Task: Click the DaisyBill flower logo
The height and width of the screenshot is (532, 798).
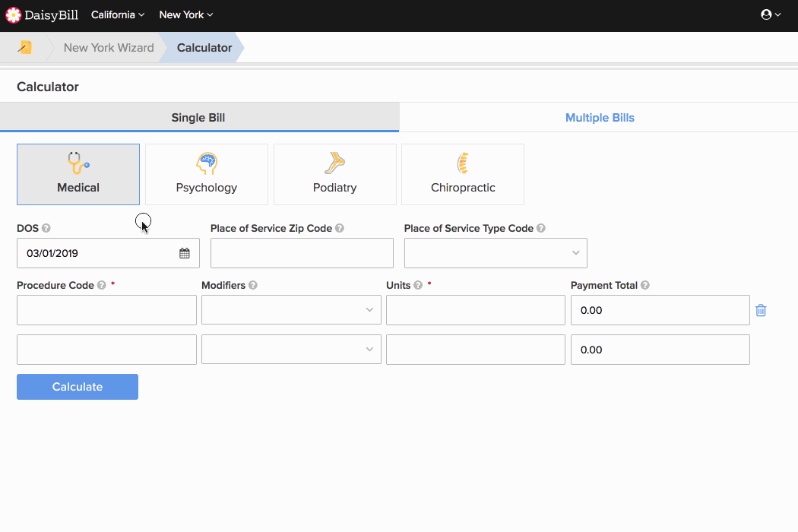Action: coord(13,15)
